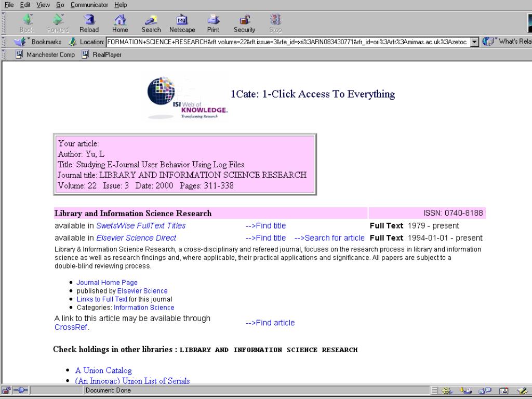Follow the CrossRef link
The image size is (532, 399).
click(x=71, y=327)
